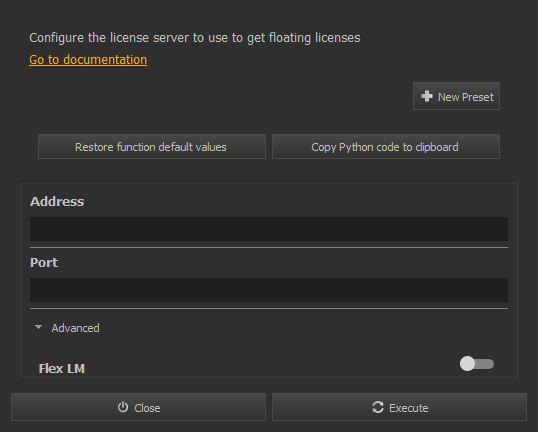Click the plus icon beside New Preset
The width and height of the screenshot is (538, 432).
coord(427,96)
